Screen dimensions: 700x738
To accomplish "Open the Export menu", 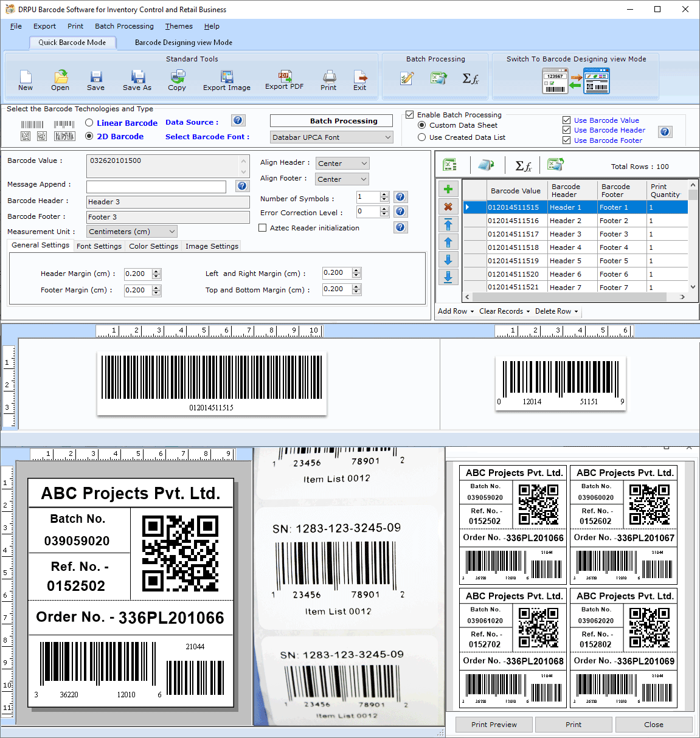I will pos(44,26).
